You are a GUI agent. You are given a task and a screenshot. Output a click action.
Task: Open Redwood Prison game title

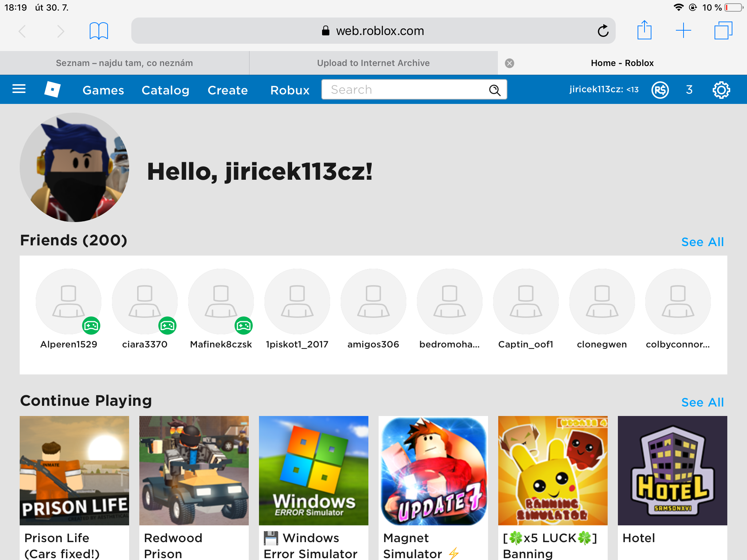click(x=173, y=546)
